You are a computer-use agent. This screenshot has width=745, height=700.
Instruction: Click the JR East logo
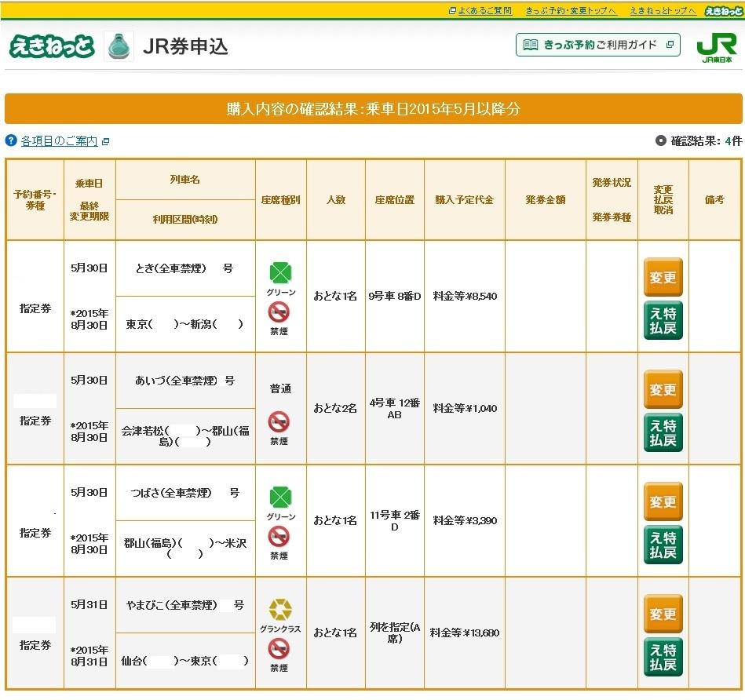tap(716, 48)
